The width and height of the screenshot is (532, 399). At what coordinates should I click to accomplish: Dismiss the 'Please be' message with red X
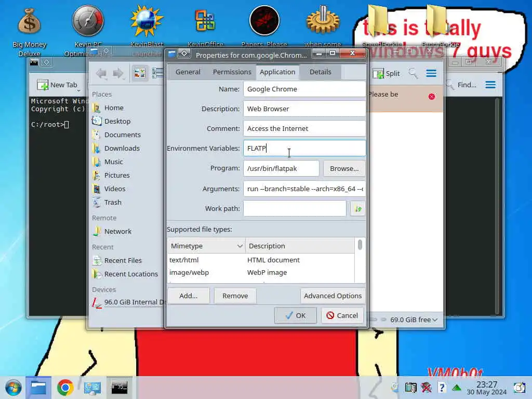point(432,97)
